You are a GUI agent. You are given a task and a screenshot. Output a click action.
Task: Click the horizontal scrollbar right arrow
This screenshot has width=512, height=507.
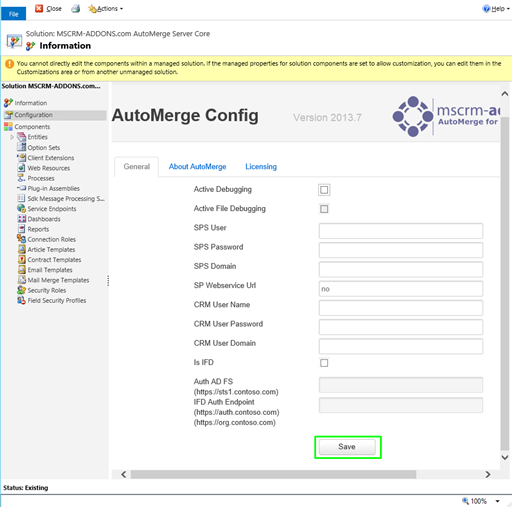(x=488, y=474)
